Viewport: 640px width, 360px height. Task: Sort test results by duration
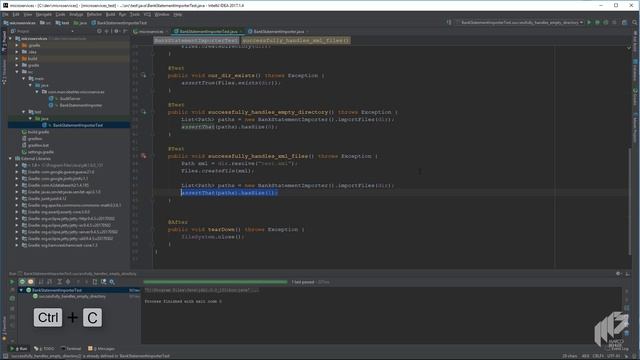coord(49,282)
